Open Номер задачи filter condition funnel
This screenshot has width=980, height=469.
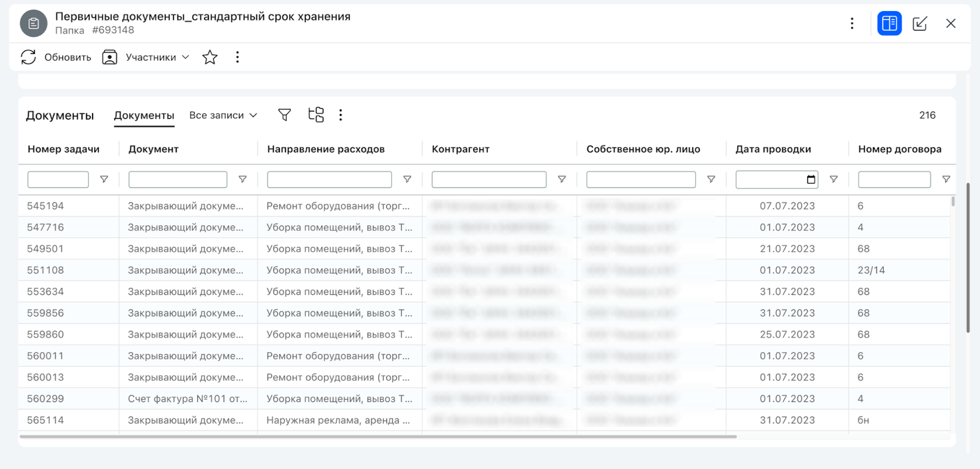(104, 179)
